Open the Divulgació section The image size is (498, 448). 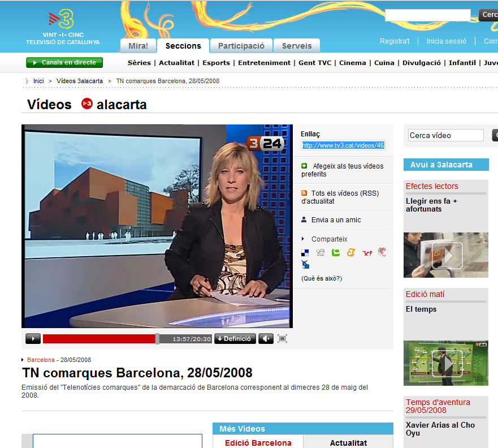coord(422,63)
